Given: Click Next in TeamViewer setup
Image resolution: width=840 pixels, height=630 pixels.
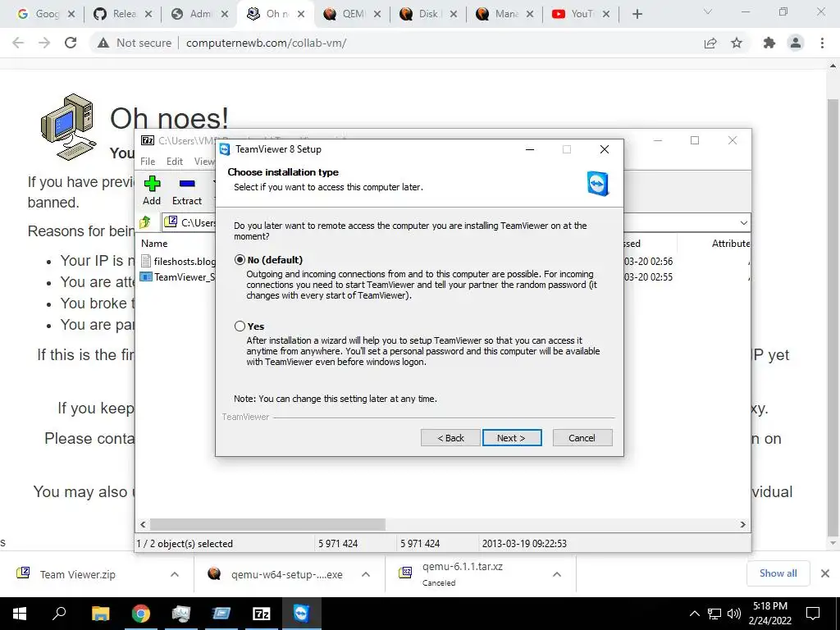Looking at the screenshot, I should 512,438.
